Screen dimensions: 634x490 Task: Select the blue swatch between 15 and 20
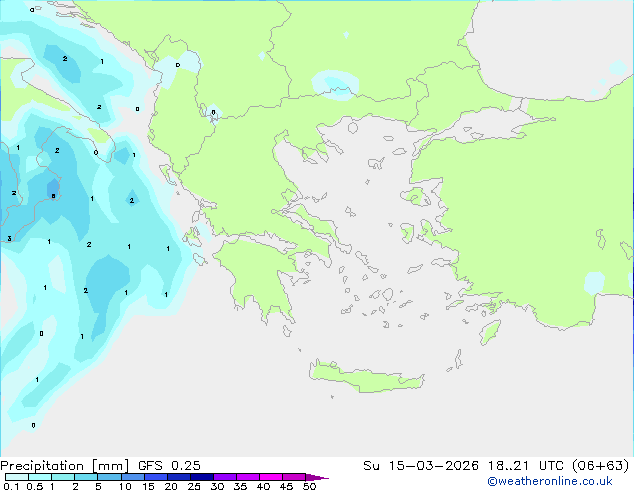[156, 477]
